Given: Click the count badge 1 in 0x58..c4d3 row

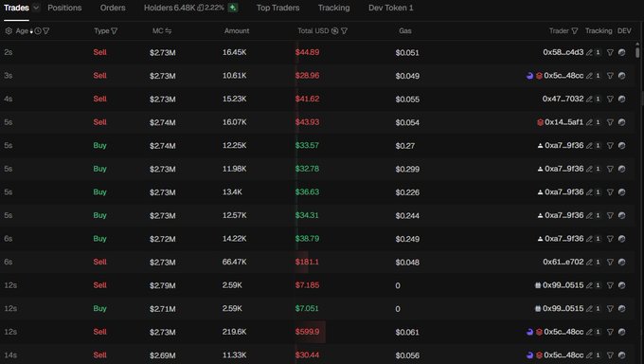Looking at the screenshot, I should tap(598, 52).
